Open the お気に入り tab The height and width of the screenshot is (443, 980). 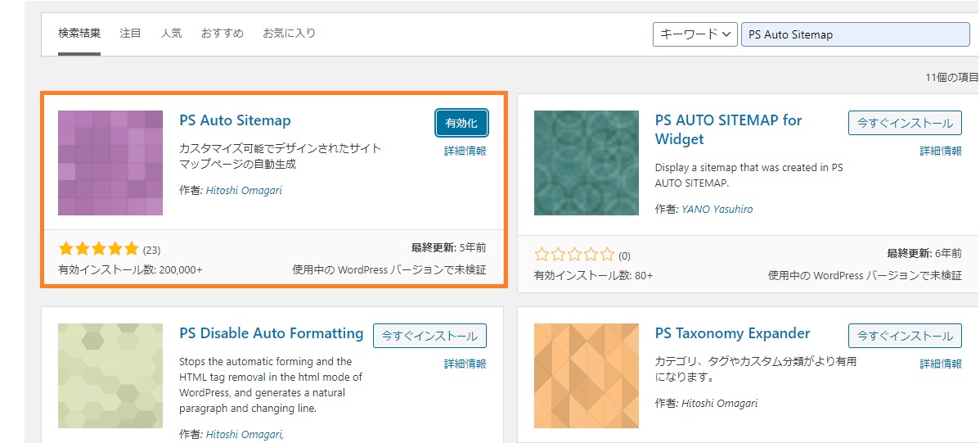pos(289,33)
